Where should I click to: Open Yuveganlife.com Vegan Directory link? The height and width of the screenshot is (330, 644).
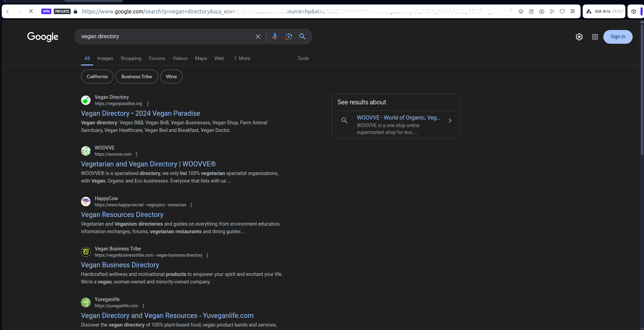point(167,316)
